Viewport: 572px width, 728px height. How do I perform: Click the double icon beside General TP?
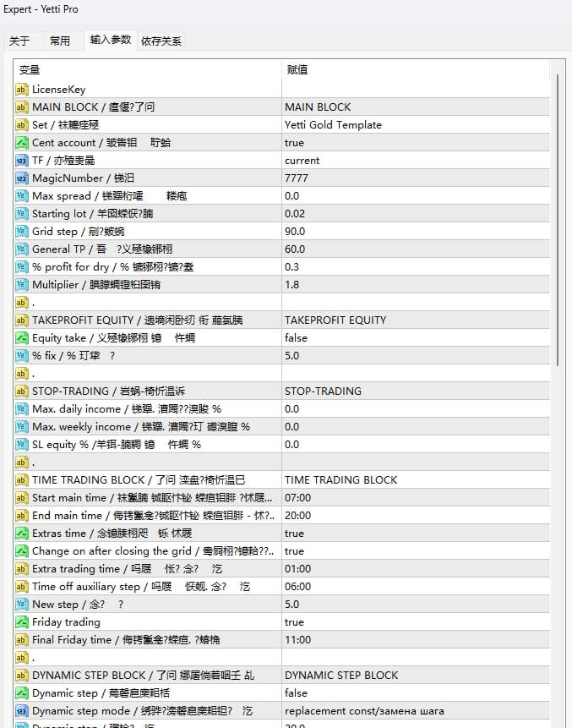[x=22, y=249]
